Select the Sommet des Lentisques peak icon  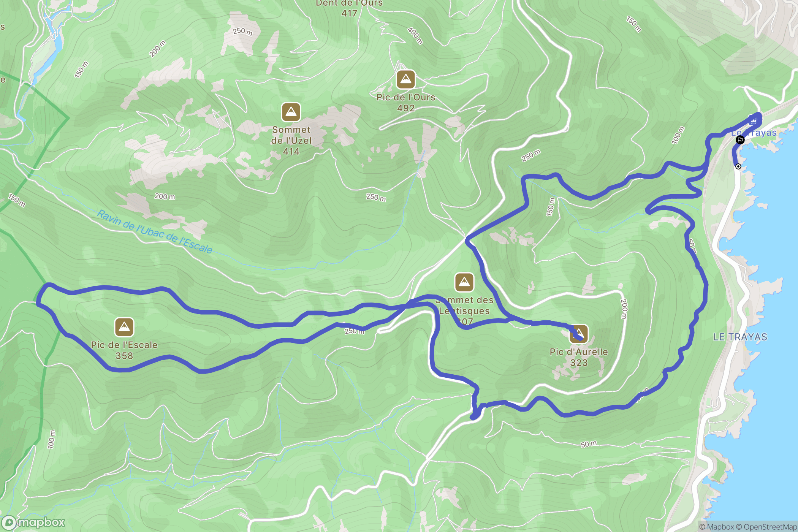click(464, 282)
